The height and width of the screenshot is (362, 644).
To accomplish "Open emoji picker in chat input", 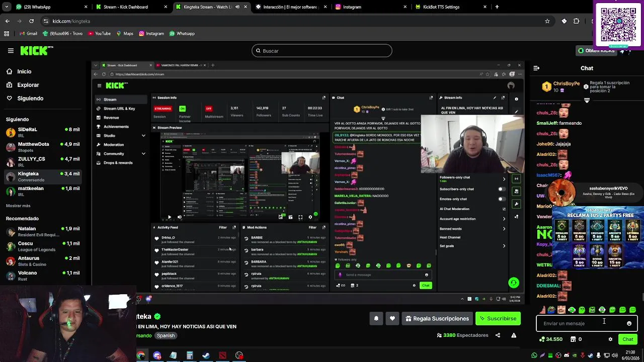I will [629, 323].
